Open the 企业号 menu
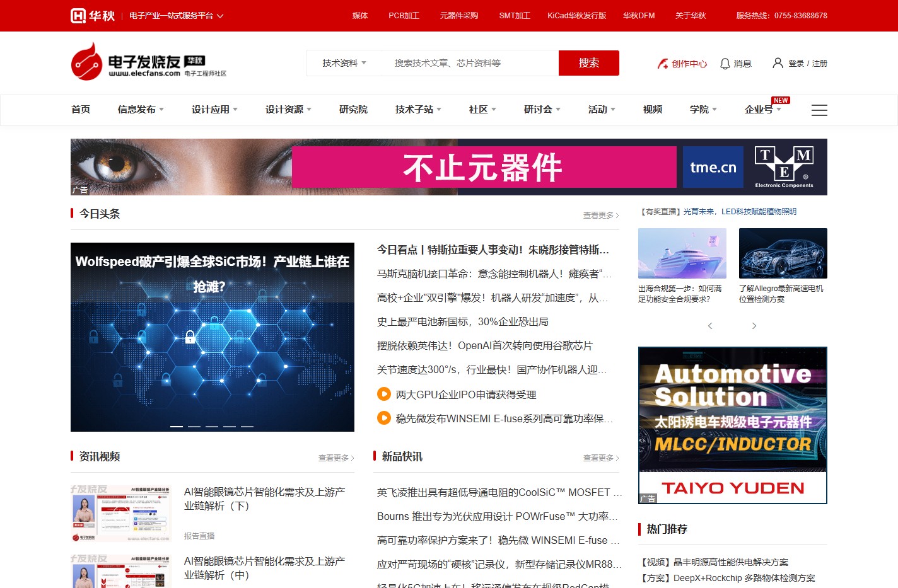Screen dimensions: 898x588 (x=762, y=110)
